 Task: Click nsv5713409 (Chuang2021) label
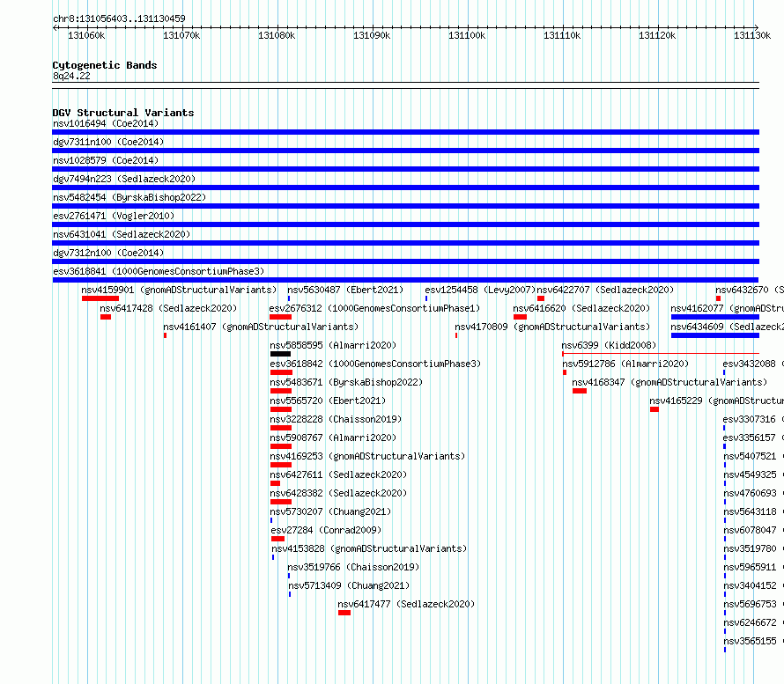(x=349, y=585)
